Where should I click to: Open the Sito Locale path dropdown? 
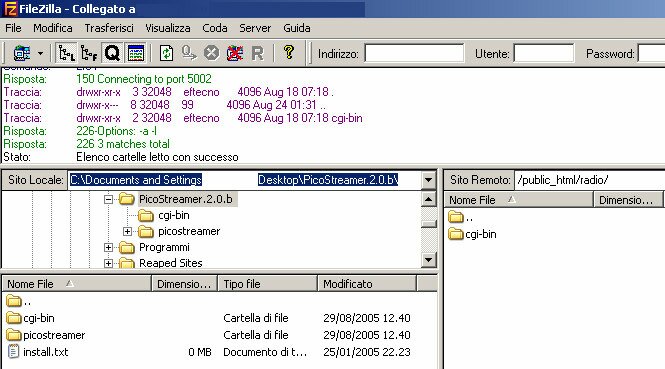point(428,180)
